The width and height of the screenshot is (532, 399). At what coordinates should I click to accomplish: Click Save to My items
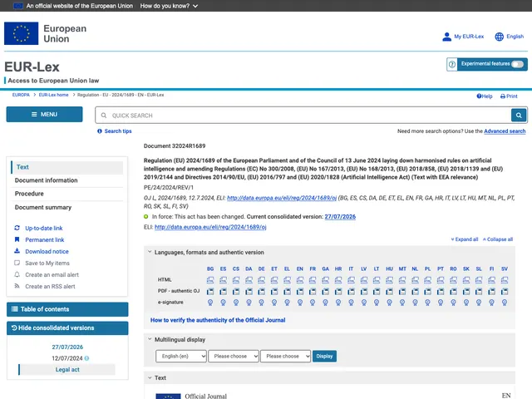tap(47, 264)
